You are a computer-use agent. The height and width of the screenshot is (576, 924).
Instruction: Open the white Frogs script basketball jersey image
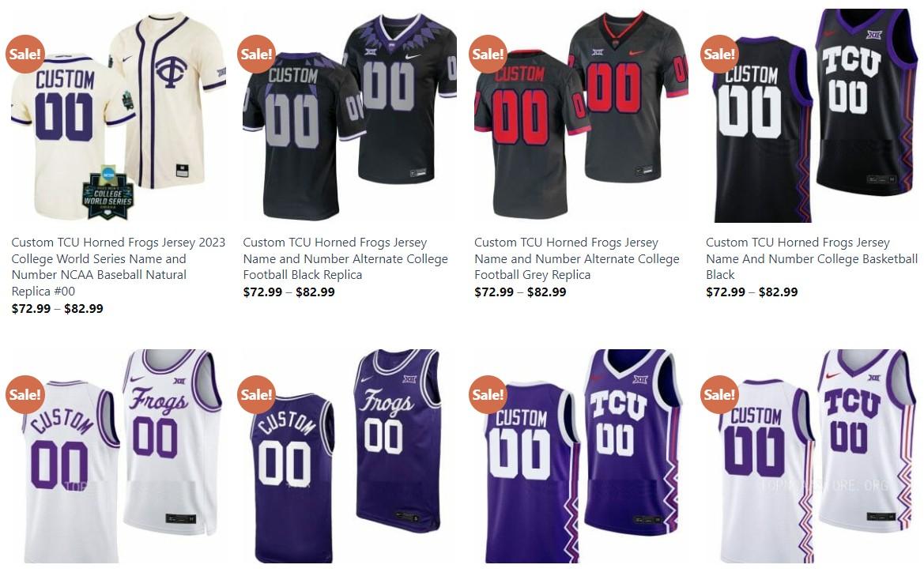click(x=119, y=456)
